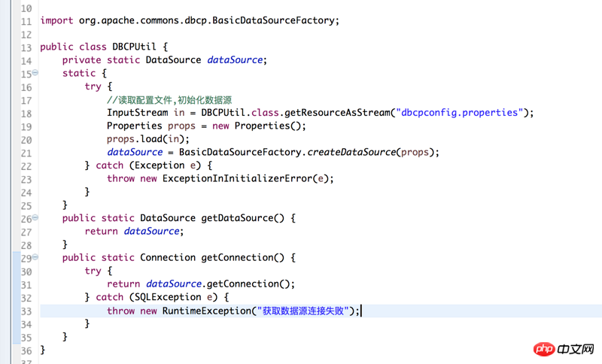Click the Connection return type on line 29
Image resolution: width=602 pixels, height=364 pixels.
click(x=167, y=257)
